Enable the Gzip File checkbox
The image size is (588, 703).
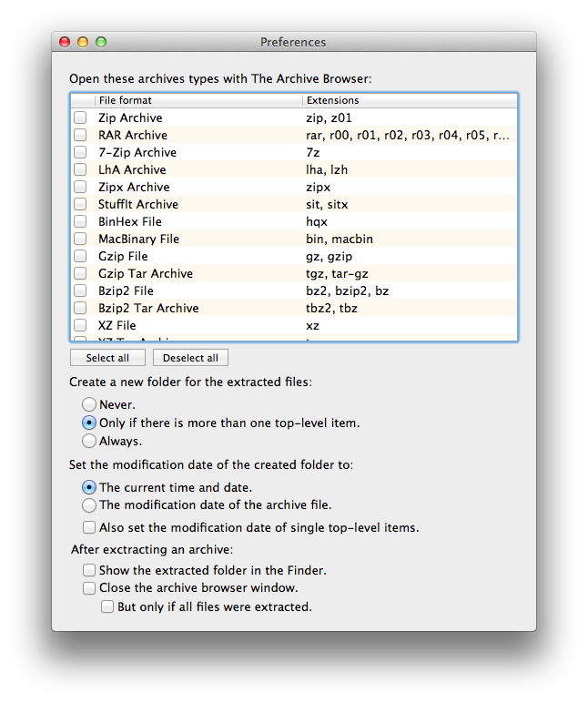coord(80,256)
